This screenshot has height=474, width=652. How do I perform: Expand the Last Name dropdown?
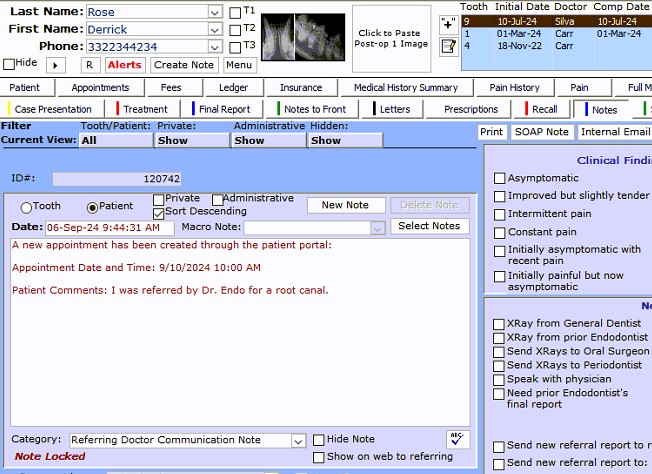tap(215, 12)
